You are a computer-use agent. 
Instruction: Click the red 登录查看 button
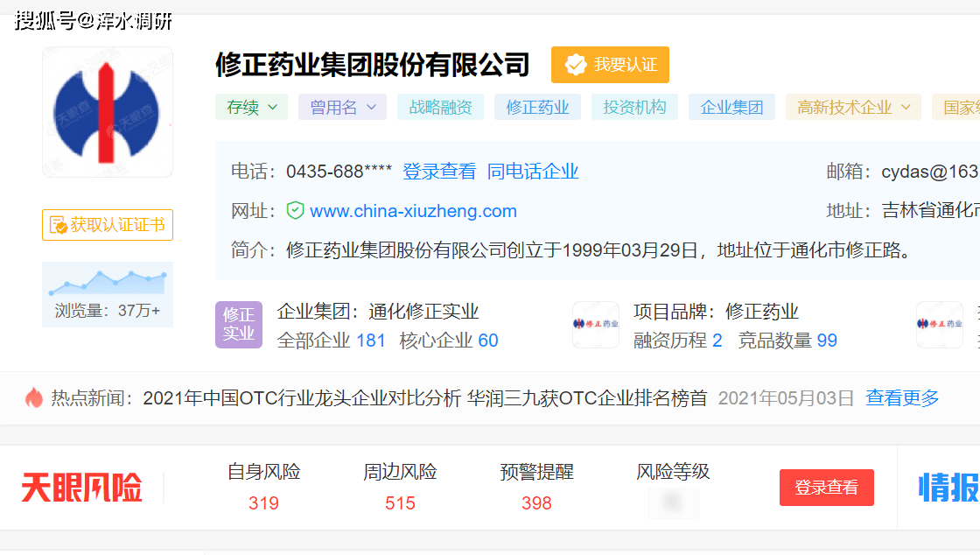pyautogui.click(x=826, y=488)
